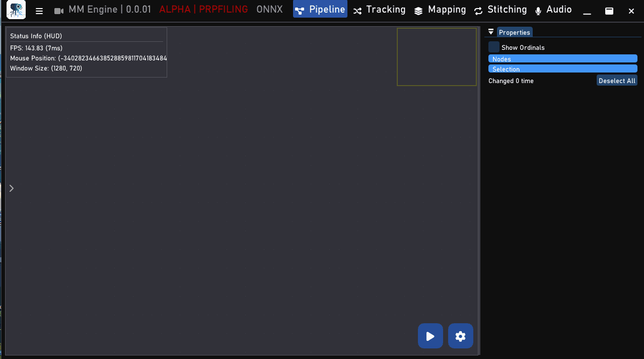The width and height of the screenshot is (644, 359).
Task: Click the shuffle icon beside Tracking
Action: click(x=357, y=10)
